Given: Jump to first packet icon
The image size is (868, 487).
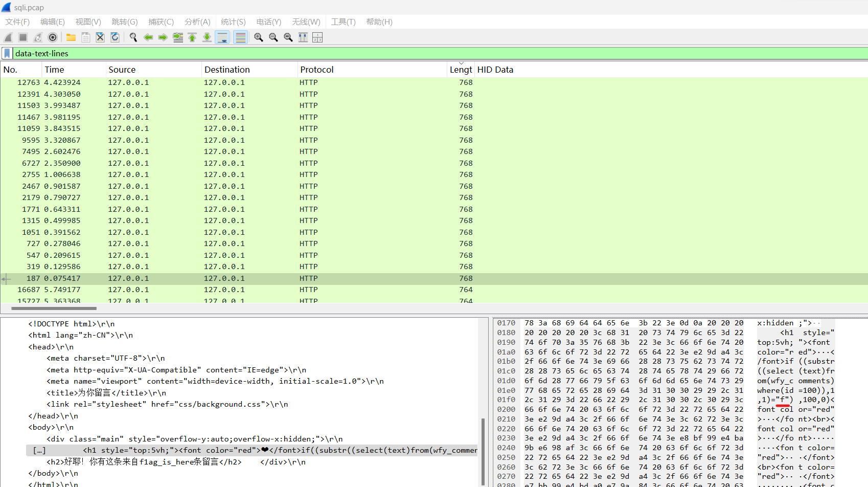Looking at the screenshot, I should [x=192, y=37].
